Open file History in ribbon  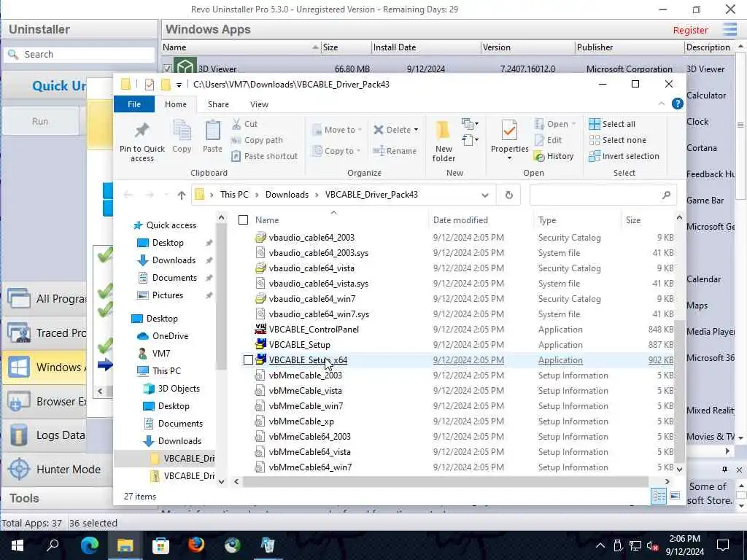click(554, 156)
